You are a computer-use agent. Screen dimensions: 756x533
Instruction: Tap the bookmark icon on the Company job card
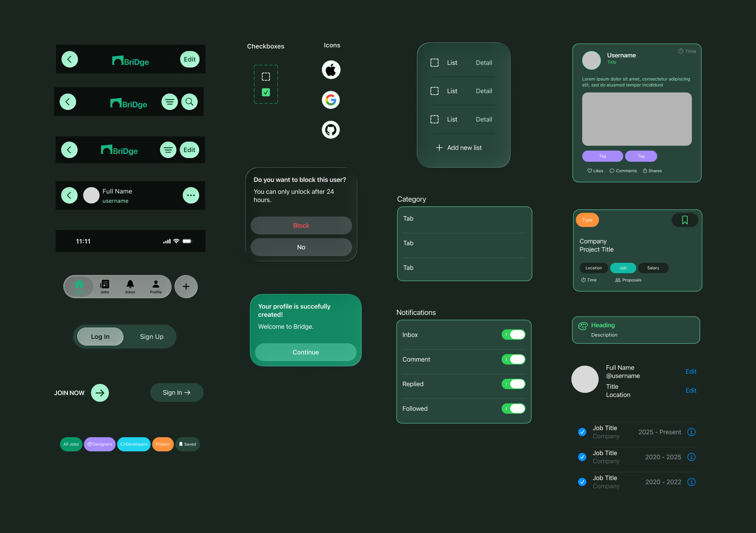pyautogui.click(x=685, y=220)
